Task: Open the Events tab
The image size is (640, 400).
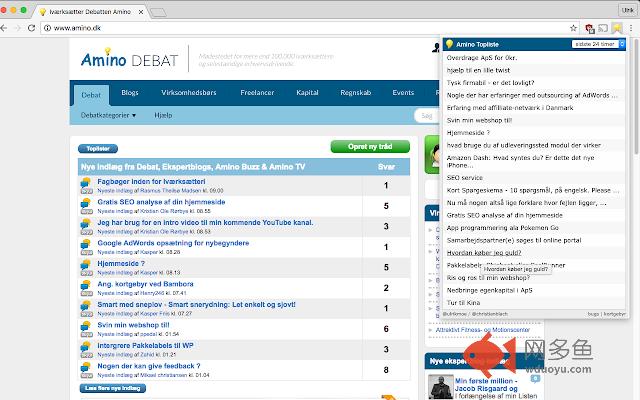Action: (403, 93)
